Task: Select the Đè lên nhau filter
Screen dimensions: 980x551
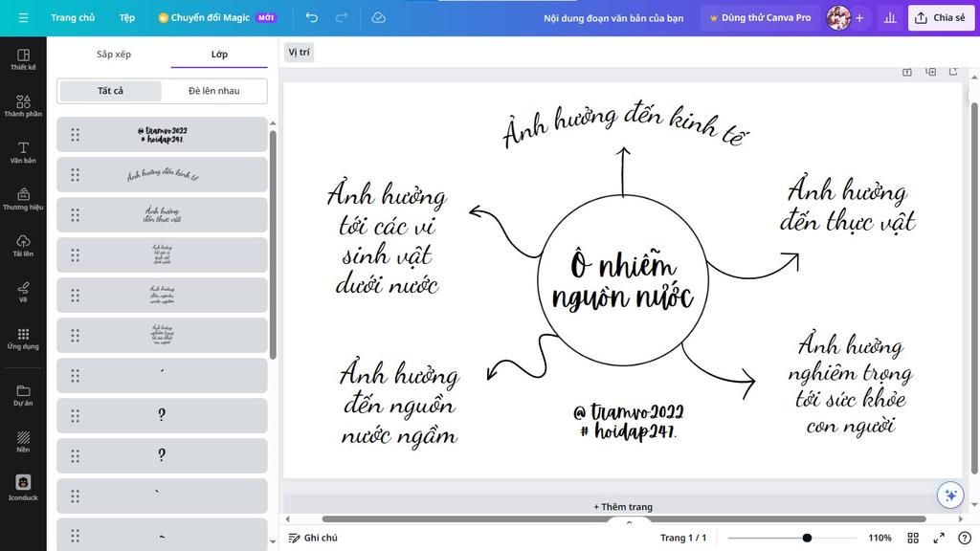Action: pos(213,91)
